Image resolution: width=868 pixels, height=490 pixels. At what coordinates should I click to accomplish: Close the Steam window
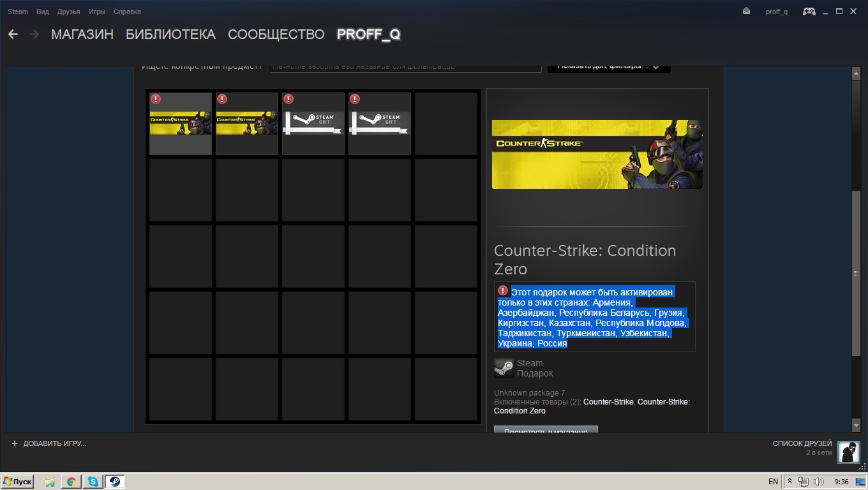(x=853, y=11)
